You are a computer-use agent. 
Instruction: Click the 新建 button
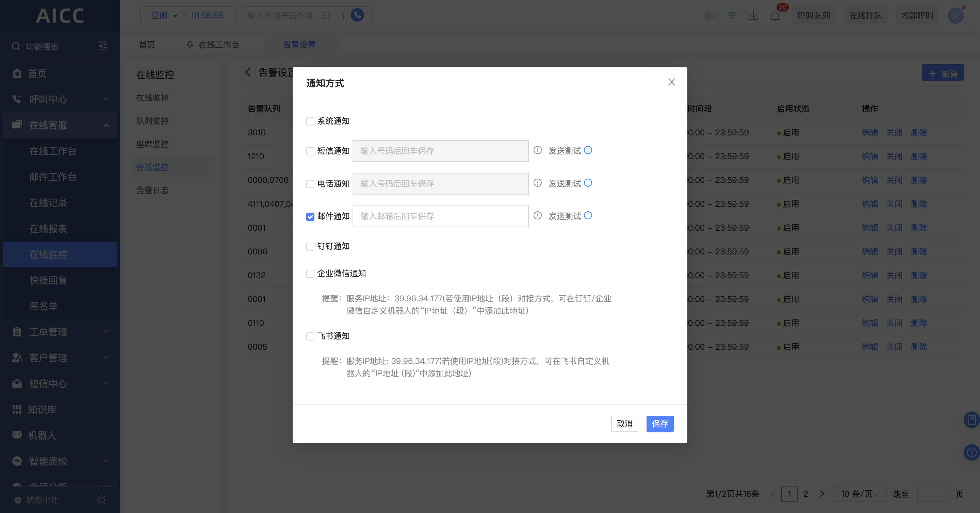coord(943,73)
